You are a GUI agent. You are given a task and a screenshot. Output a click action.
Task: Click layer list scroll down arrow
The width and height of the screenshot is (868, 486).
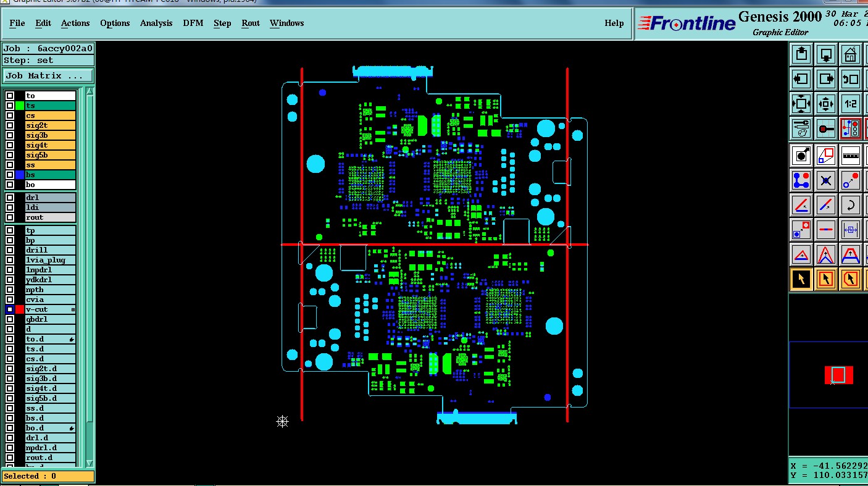[90, 463]
